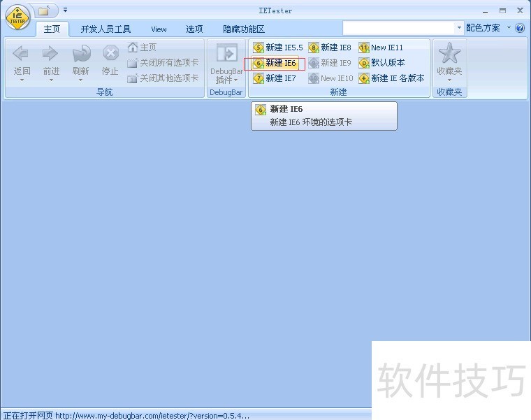The image size is (531, 420).
Task: Open the help icon in the top-right corner
Action: tap(520, 29)
